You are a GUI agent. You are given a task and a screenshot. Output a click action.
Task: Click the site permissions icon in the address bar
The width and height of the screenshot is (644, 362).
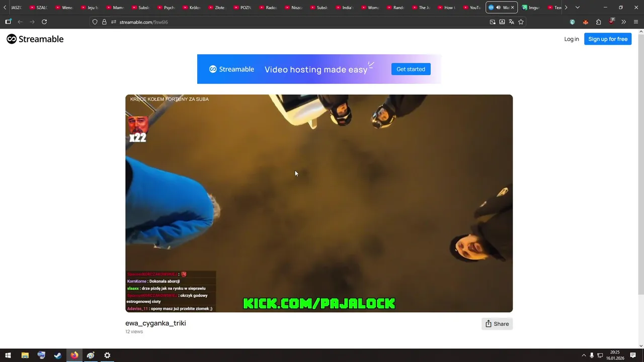(114, 22)
